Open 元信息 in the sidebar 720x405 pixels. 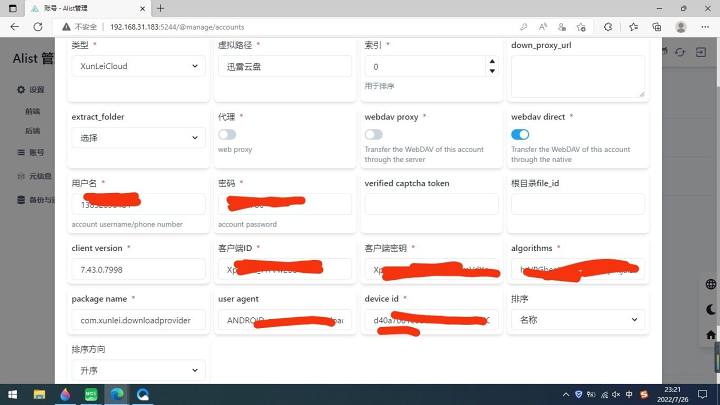35,176
